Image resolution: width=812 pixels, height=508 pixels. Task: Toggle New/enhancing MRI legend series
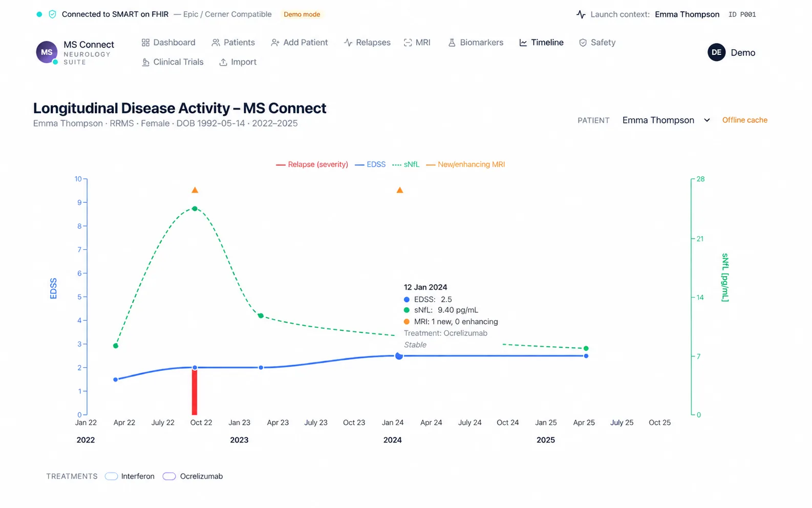click(x=465, y=164)
